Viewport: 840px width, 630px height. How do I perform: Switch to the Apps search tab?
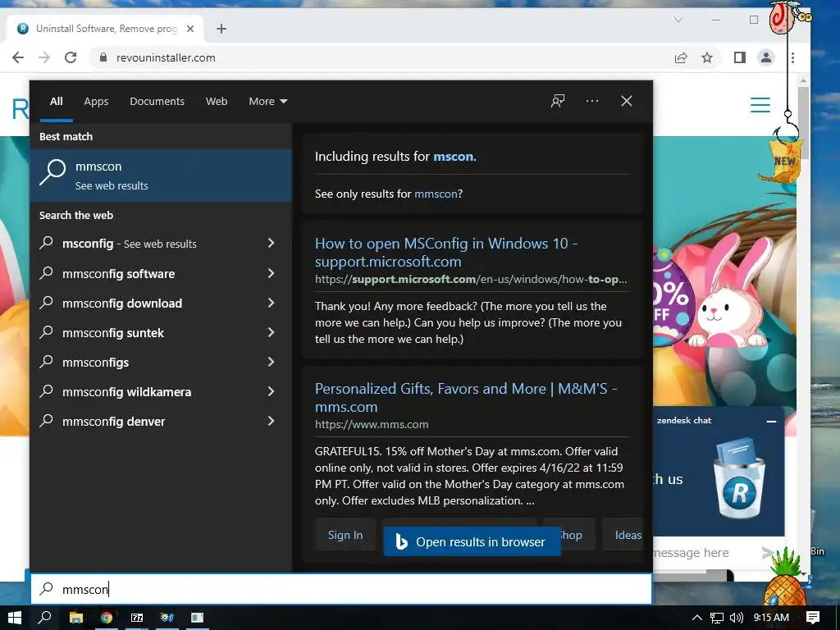[96, 101]
